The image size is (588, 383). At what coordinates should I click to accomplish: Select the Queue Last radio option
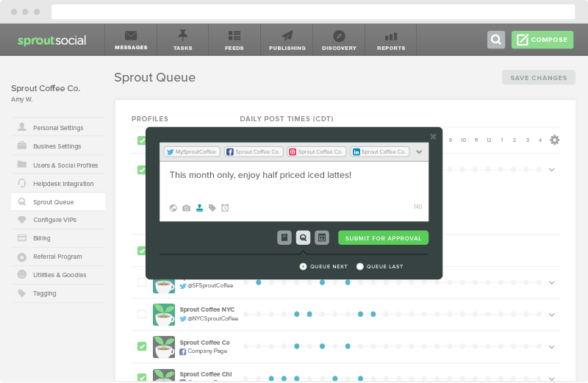click(360, 266)
